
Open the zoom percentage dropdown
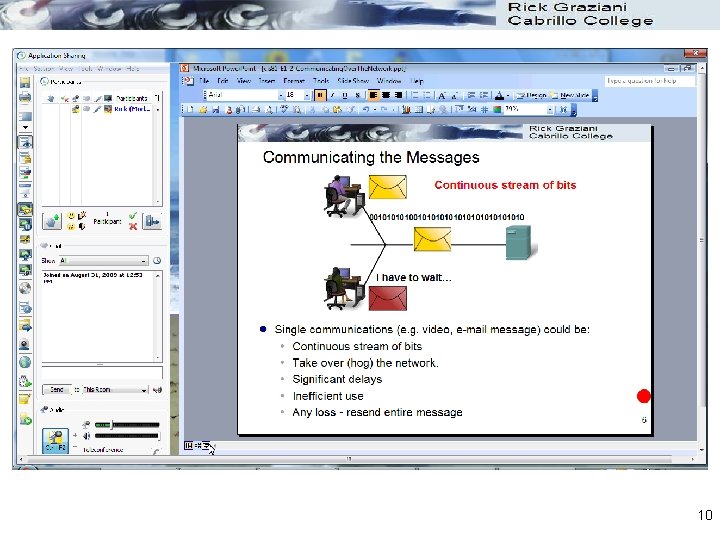click(x=550, y=109)
